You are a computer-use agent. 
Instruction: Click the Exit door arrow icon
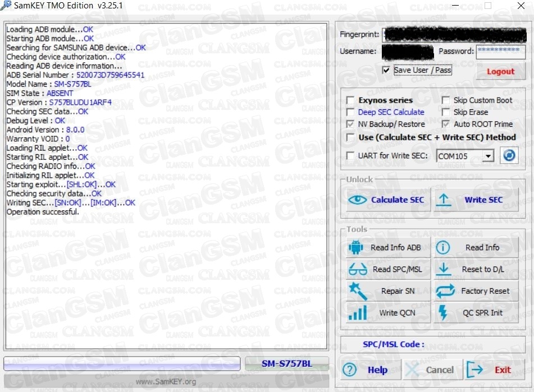474,370
